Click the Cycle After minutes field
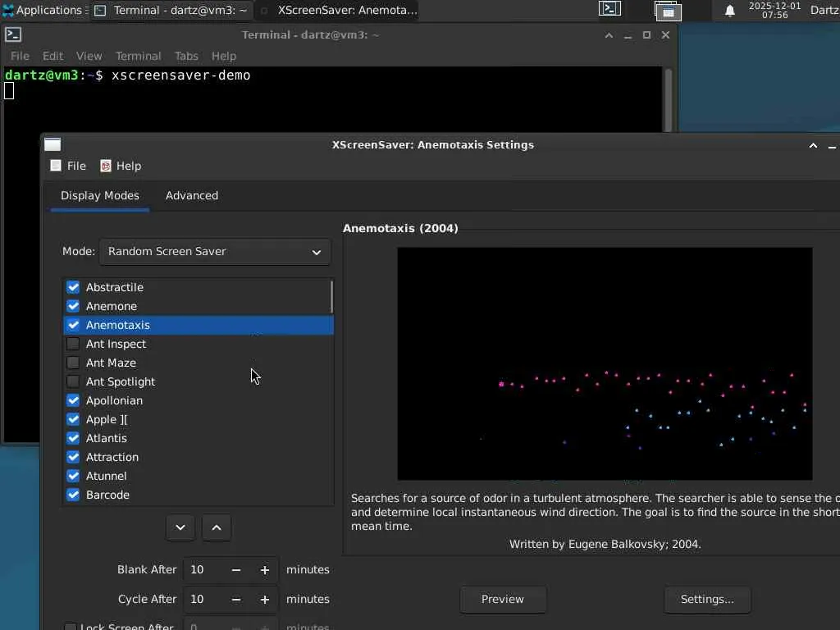 point(203,599)
